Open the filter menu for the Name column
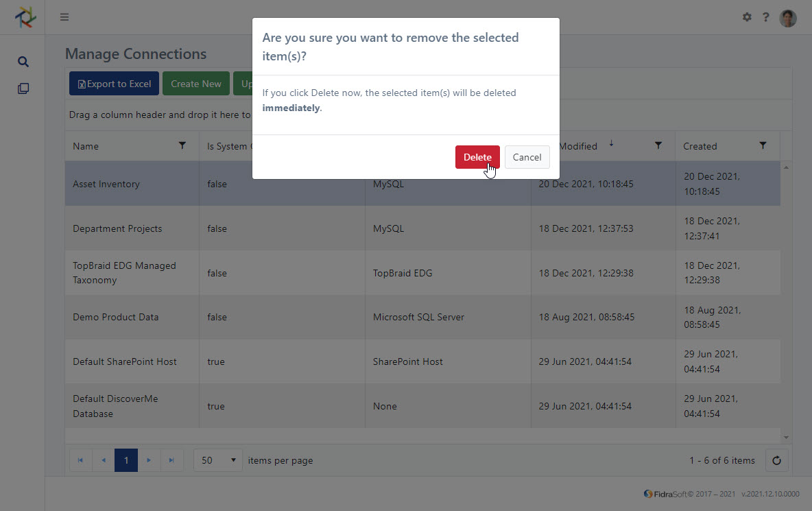This screenshot has height=511, width=812. 182,145
